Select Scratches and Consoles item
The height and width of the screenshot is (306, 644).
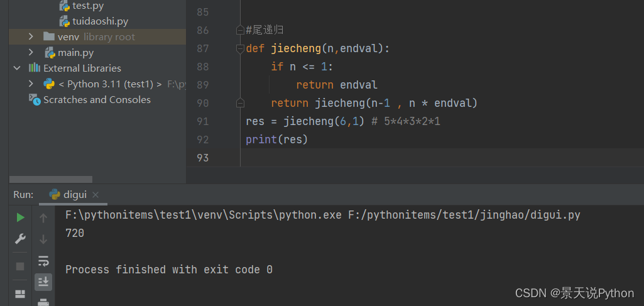click(x=97, y=99)
